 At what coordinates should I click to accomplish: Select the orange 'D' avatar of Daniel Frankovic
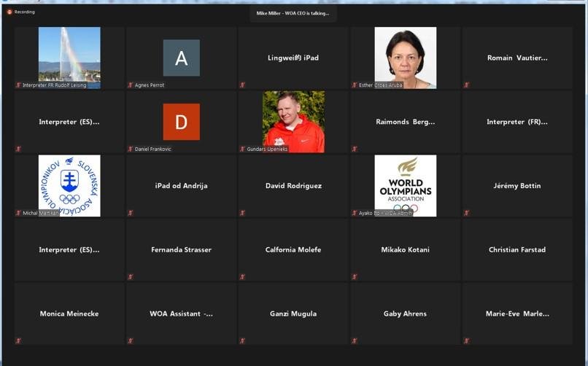[x=181, y=122]
